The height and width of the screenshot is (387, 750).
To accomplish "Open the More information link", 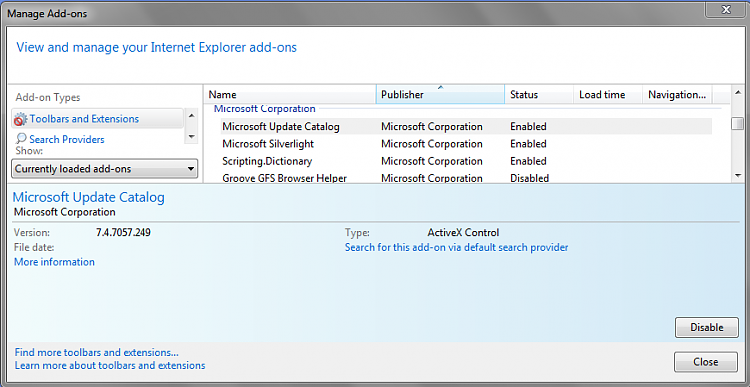I will 54,262.
